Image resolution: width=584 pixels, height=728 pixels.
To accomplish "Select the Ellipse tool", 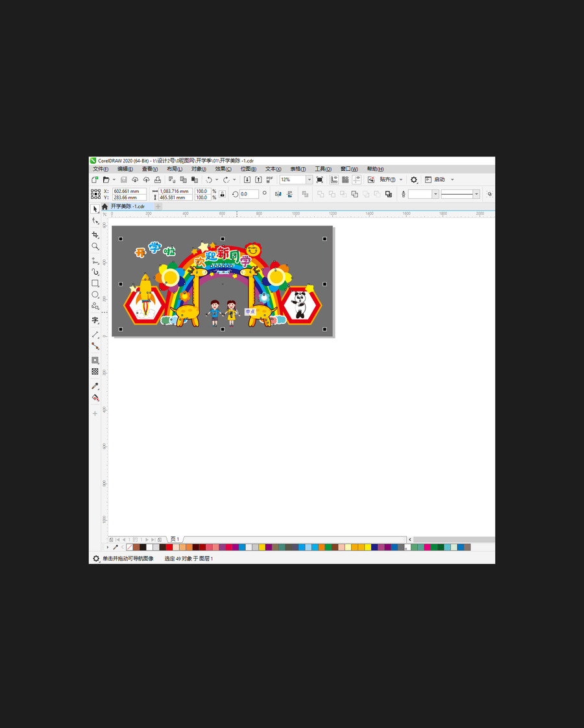I will click(x=95, y=294).
